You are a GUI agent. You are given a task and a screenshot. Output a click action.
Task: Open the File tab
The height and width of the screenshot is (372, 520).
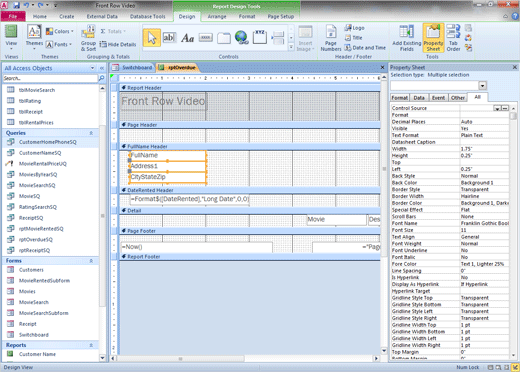click(13, 16)
